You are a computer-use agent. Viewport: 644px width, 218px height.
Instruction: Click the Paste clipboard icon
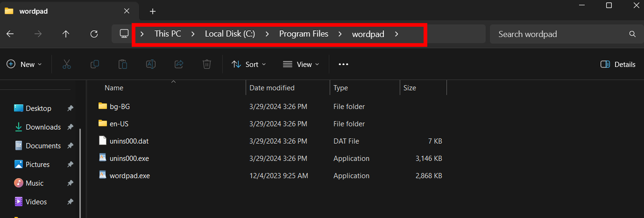(x=122, y=64)
